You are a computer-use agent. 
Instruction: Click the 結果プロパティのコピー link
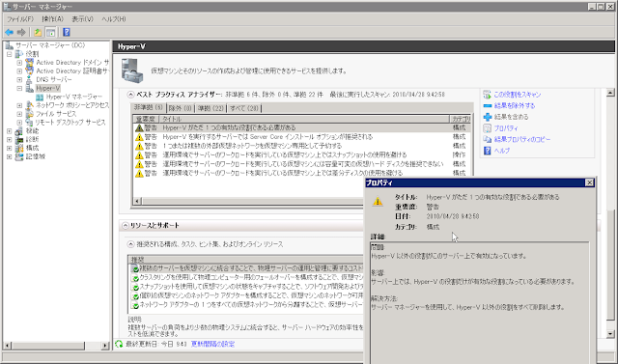(x=522, y=139)
